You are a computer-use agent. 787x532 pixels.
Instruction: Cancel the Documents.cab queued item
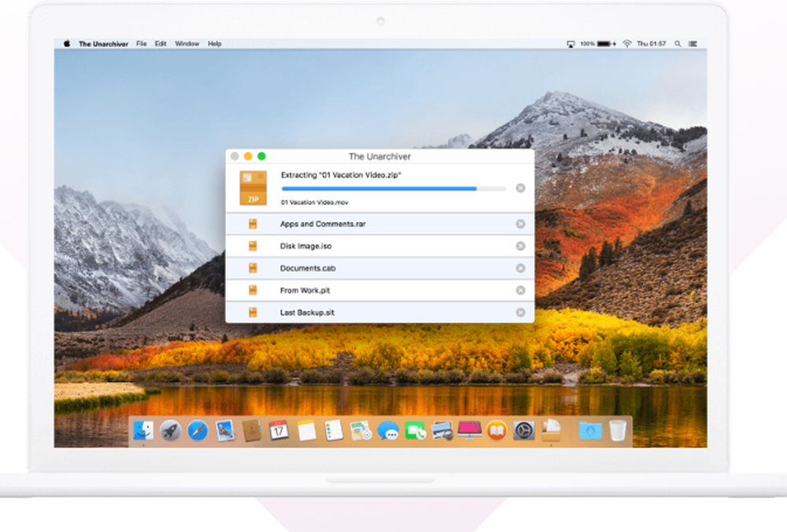tap(520, 268)
